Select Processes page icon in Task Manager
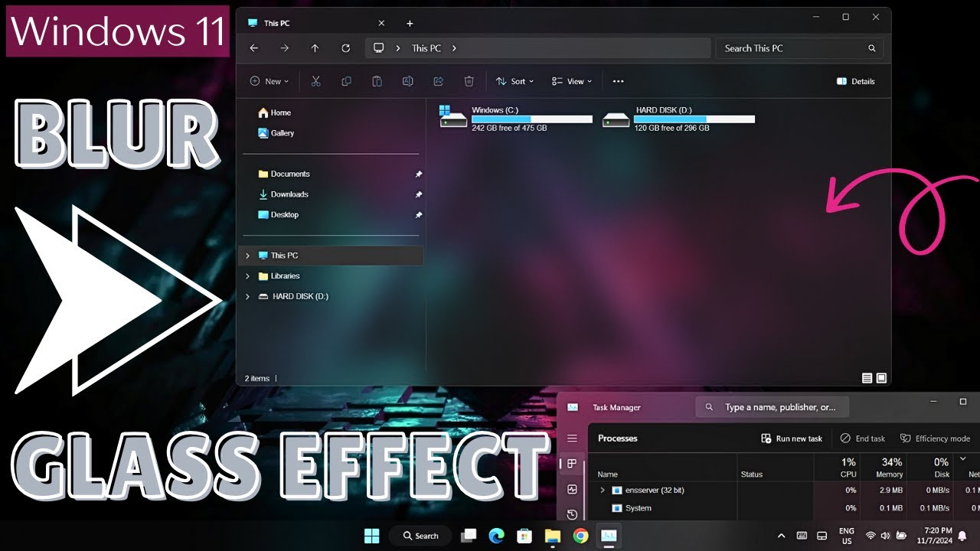This screenshot has height=551, width=980. [572, 464]
